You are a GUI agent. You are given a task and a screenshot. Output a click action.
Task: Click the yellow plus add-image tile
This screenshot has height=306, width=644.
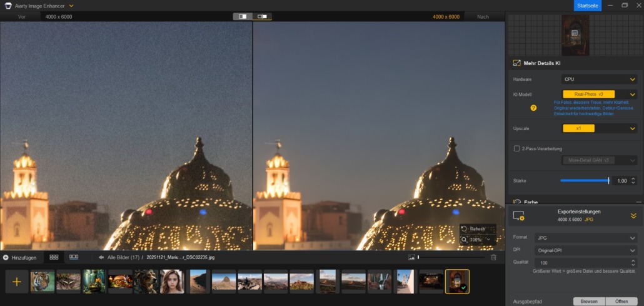17,282
